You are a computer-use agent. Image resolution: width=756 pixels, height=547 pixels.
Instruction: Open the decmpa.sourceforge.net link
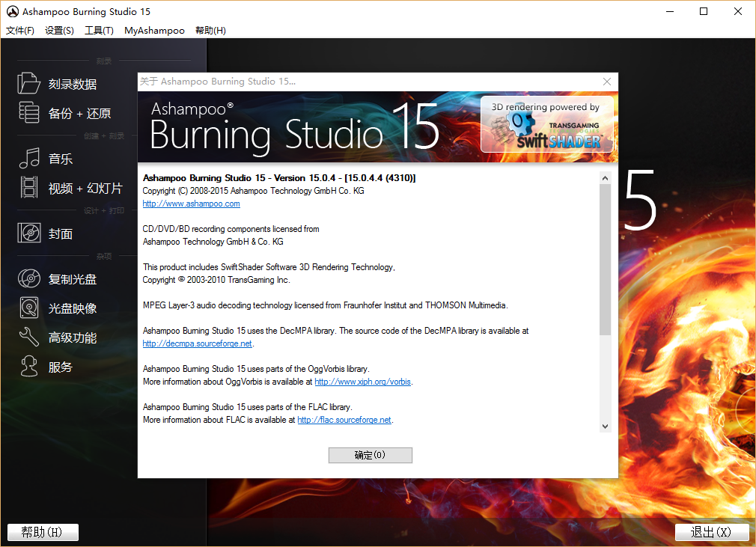coord(197,343)
